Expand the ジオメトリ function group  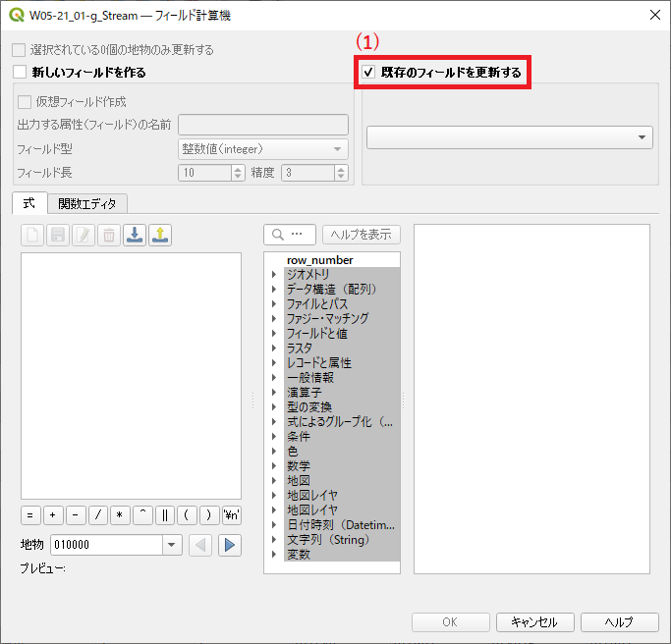tap(274, 275)
